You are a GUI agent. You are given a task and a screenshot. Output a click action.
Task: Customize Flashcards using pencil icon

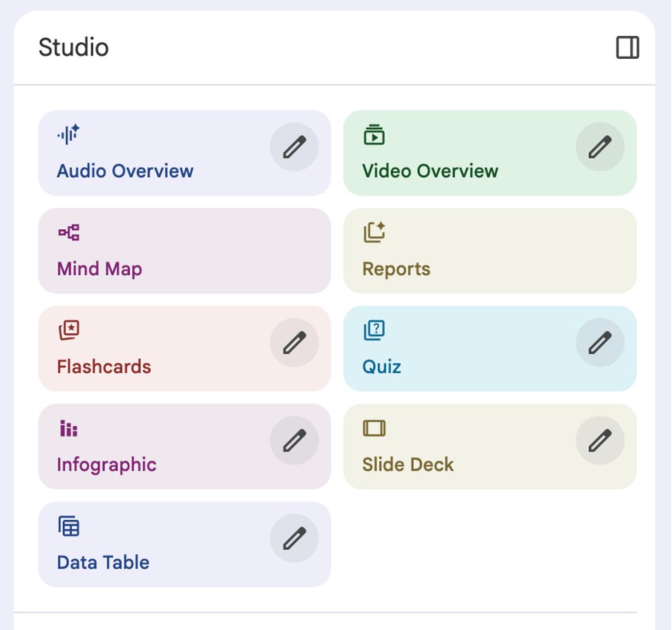(x=294, y=343)
